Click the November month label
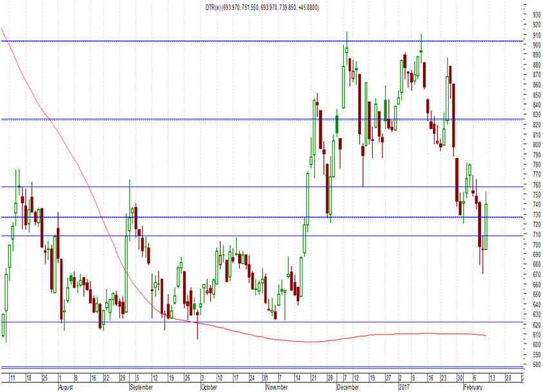Image resolution: width=543 pixels, height=392 pixels. [x=277, y=387]
